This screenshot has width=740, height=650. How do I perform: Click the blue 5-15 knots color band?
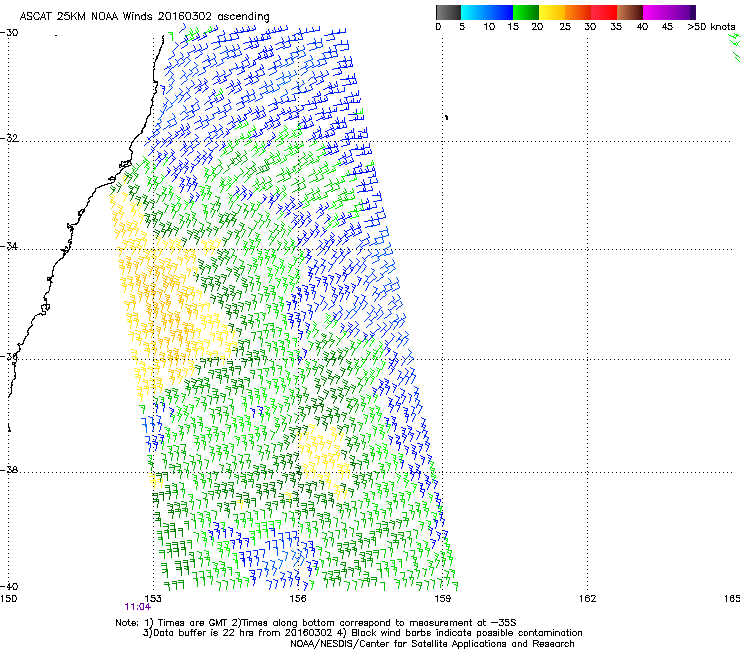487,12
